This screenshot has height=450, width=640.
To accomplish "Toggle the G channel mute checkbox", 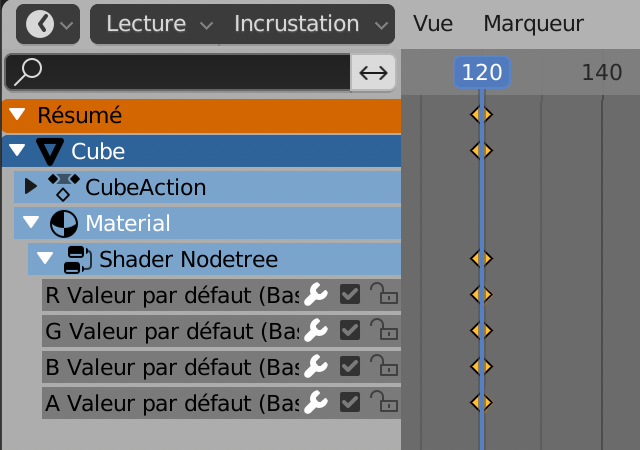I will coord(350,331).
